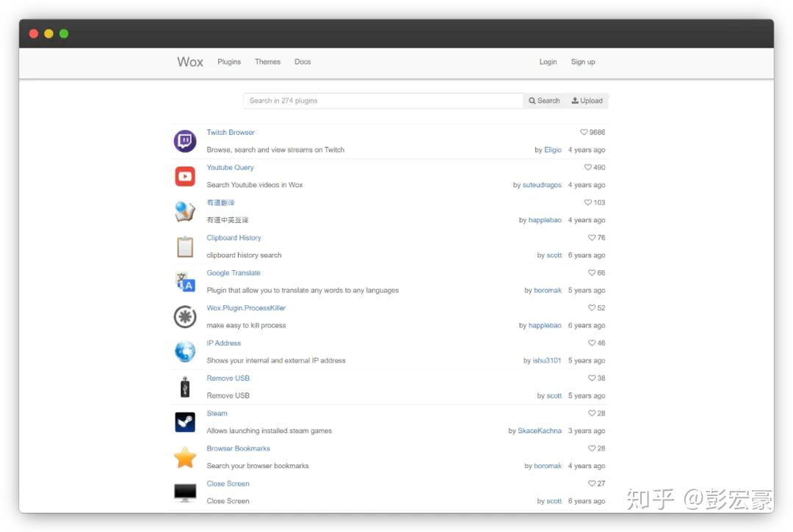
Task: Click text 'Shows your internal and external IP address'
Action: tap(275, 361)
